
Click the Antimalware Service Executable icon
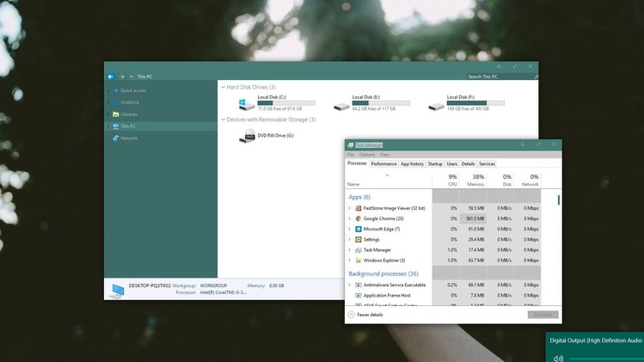pyautogui.click(x=359, y=285)
